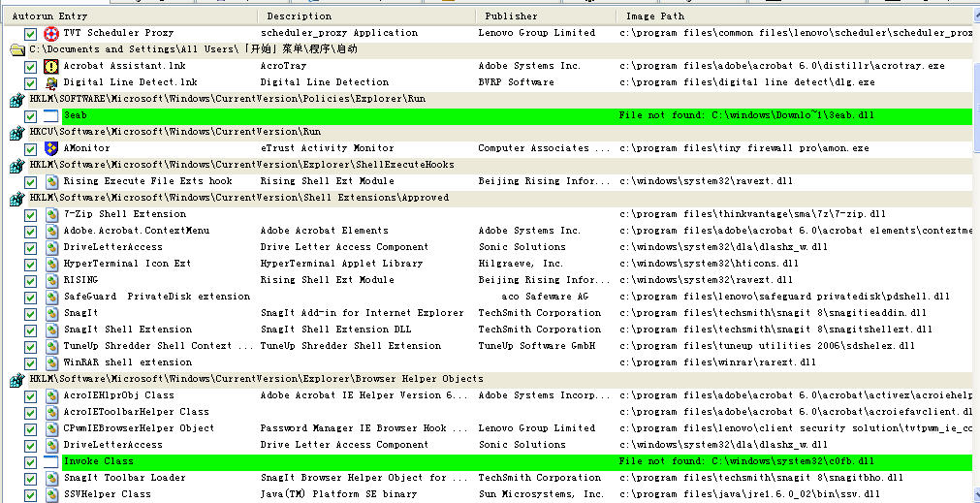Click 'Hilgraeve, Inc.' publisher cell

pos(521,264)
